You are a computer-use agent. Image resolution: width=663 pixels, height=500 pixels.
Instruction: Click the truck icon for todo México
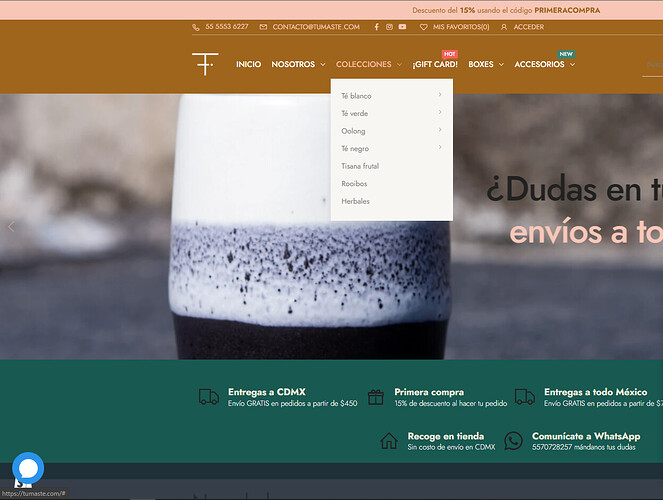pos(525,397)
